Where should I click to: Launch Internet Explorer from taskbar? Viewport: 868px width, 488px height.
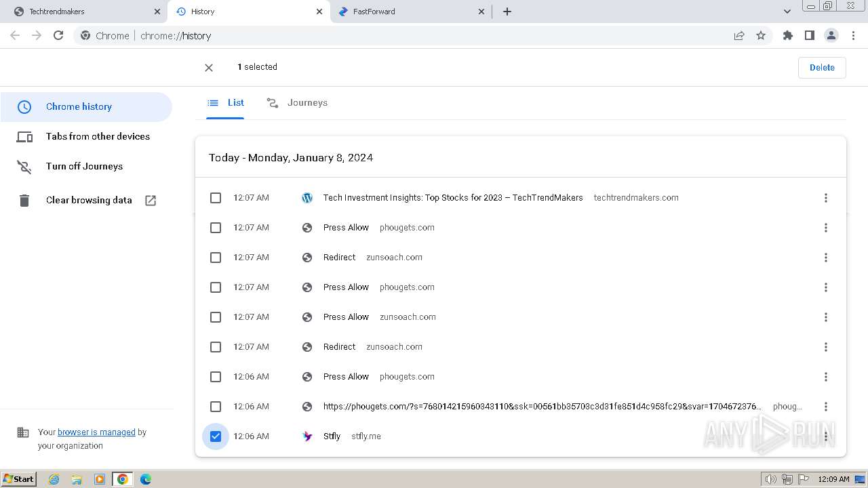(54, 479)
